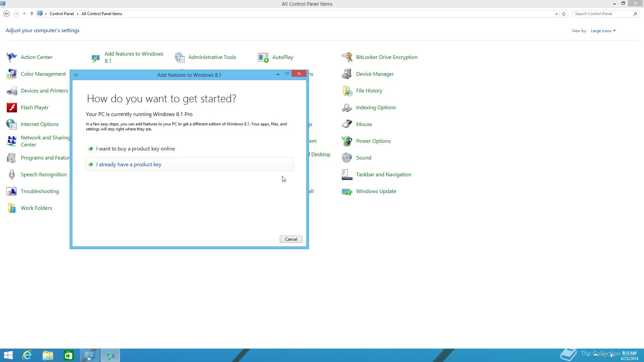The width and height of the screenshot is (644, 362).
Task: Click the search magnifier icon
Action: 635,14
